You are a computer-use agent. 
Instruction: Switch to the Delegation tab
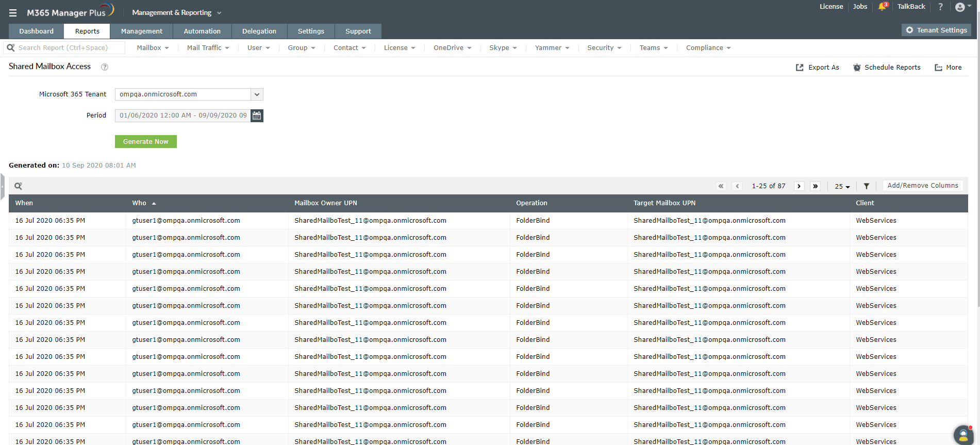click(259, 31)
